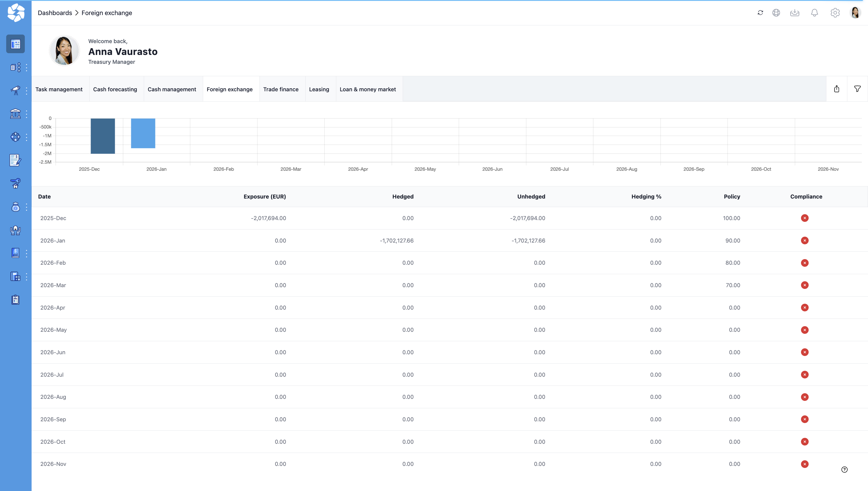
Task: Open the settings gear icon
Action: pos(835,13)
